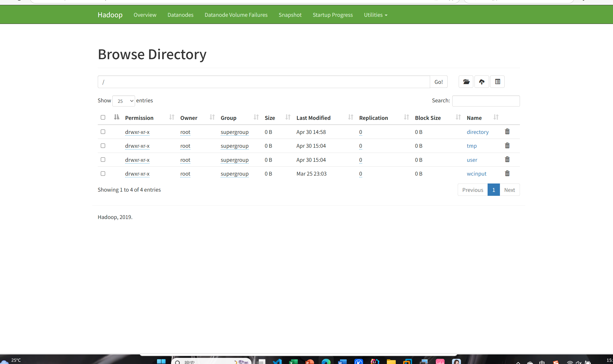This screenshot has height=364, width=613.
Task: Check the checkbox for user row
Action: tap(103, 160)
